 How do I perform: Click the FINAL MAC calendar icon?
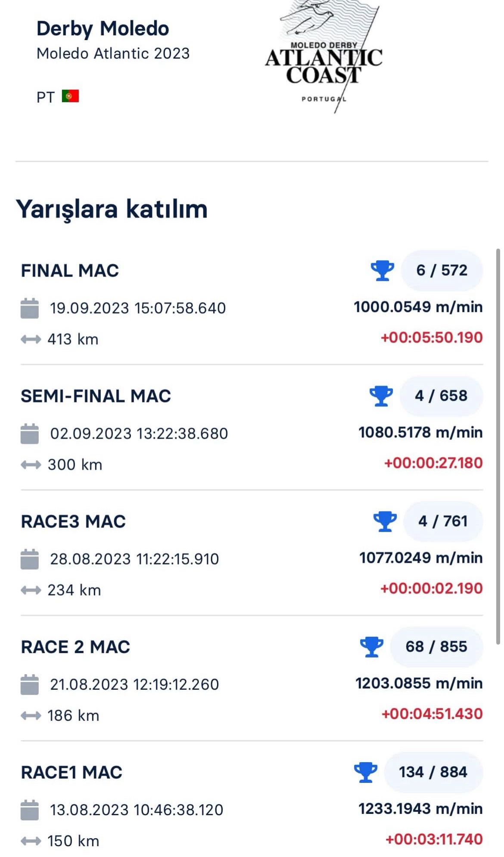click(x=30, y=309)
